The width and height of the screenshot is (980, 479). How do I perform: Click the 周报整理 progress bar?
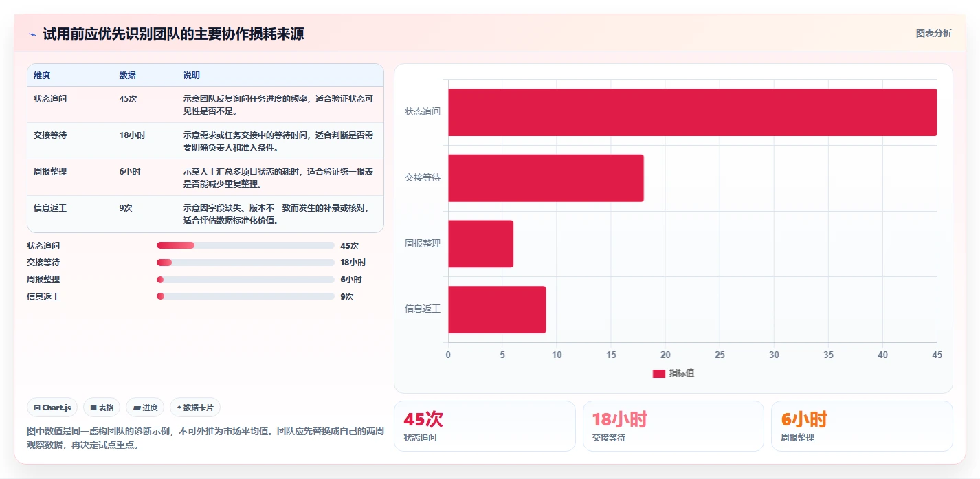click(245, 280)
